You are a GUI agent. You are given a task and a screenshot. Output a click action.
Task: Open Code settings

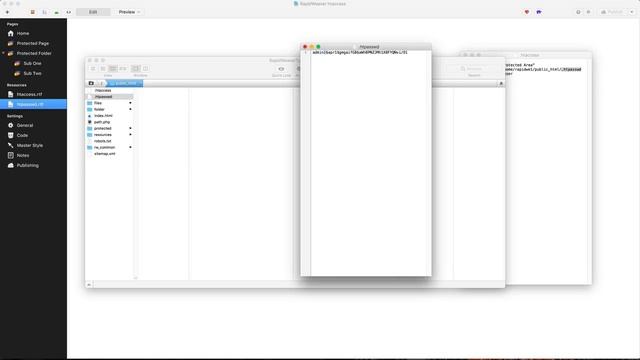[22, 135]
